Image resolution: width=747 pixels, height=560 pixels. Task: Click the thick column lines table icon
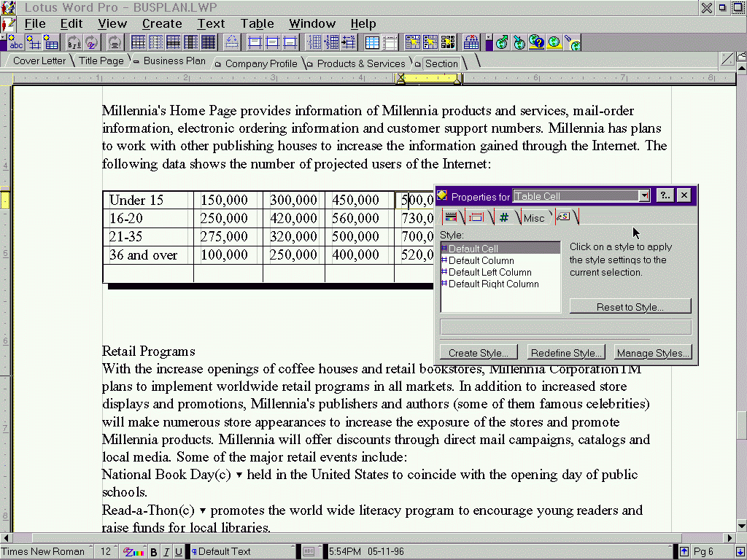point(190,43)
